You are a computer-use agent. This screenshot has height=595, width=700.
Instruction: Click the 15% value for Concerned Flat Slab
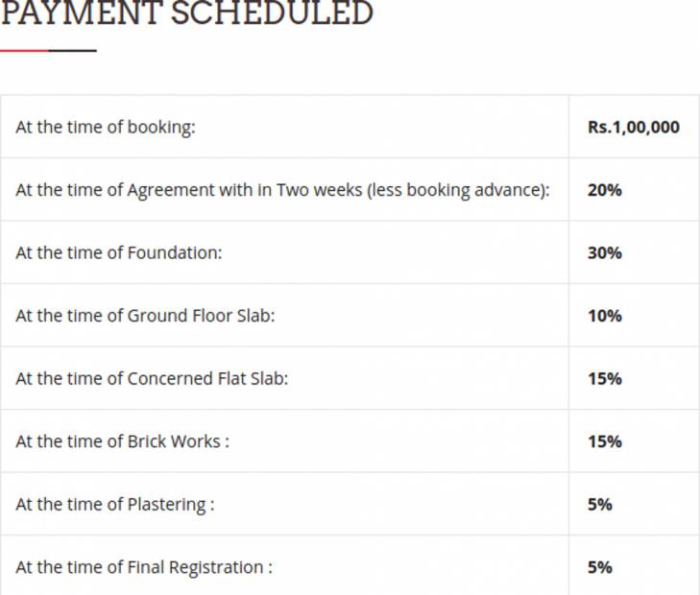pyautogui.click(x=605, y=379)
